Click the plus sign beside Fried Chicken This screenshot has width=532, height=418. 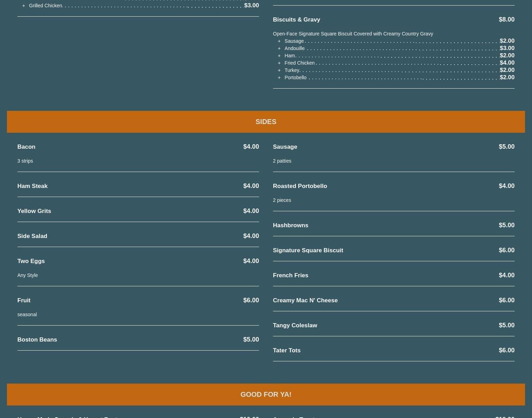(x=279, y=63)
